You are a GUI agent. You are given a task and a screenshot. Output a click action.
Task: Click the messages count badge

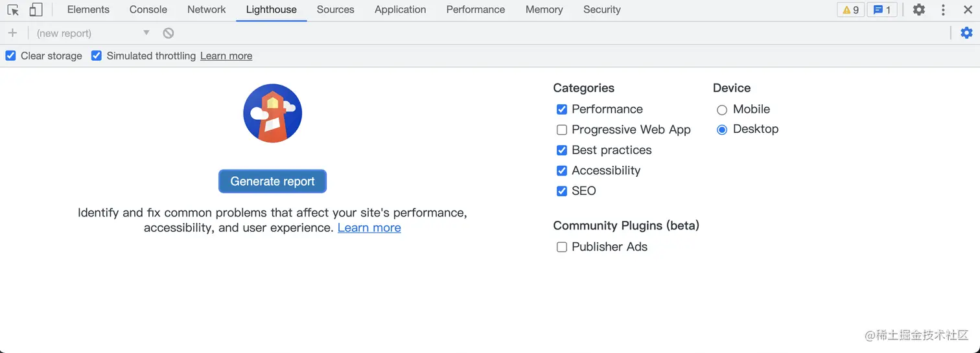point(881,10)
